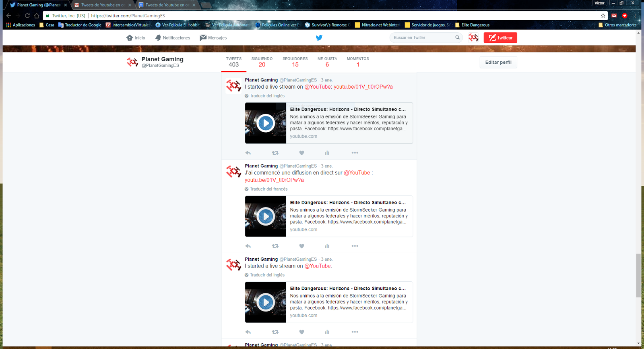View analytics of the first tweet
This screenshot has height=349, width=644.
coord(327,153)
